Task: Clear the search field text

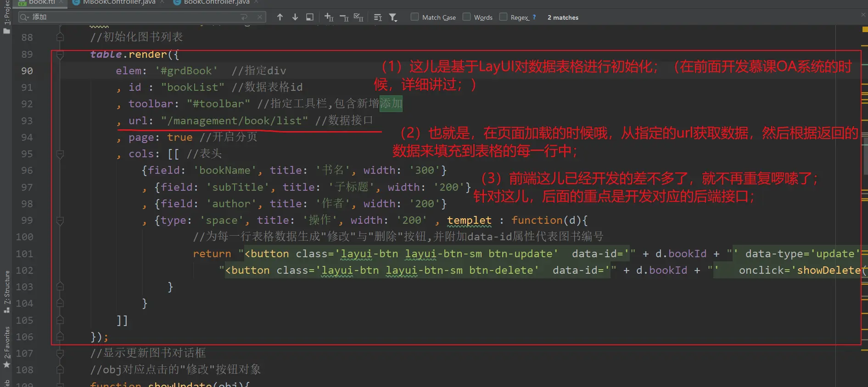Action: 260,17
